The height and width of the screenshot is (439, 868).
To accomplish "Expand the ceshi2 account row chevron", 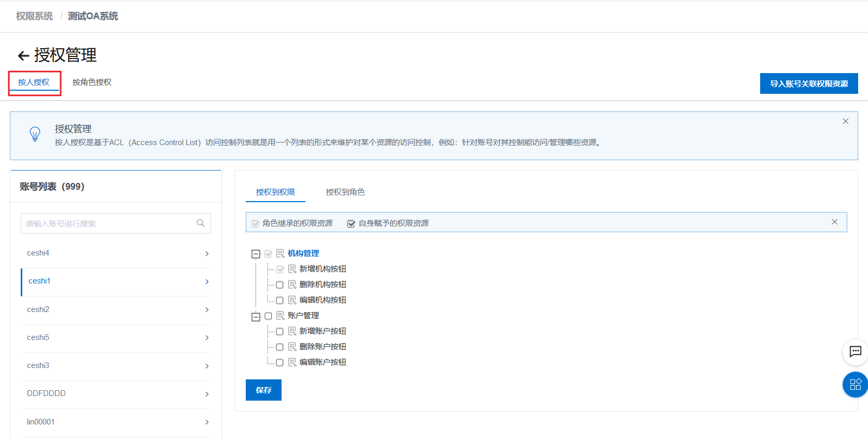I will point(207,309).
